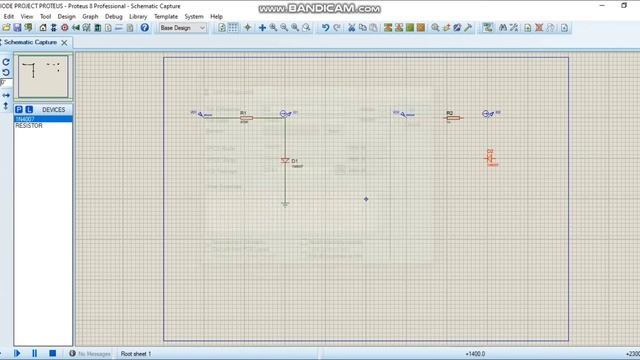Toggle the wire autorouter icon

pyautogui.click(x=487, y=28)
